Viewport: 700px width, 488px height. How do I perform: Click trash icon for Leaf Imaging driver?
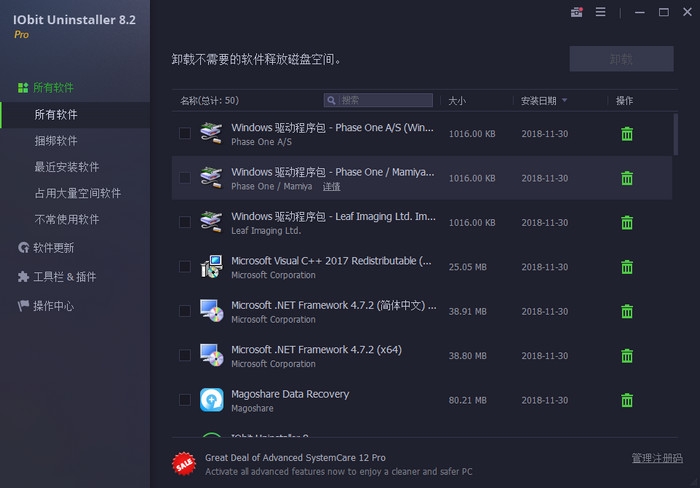pyautogui.click(x=627, y=222)
